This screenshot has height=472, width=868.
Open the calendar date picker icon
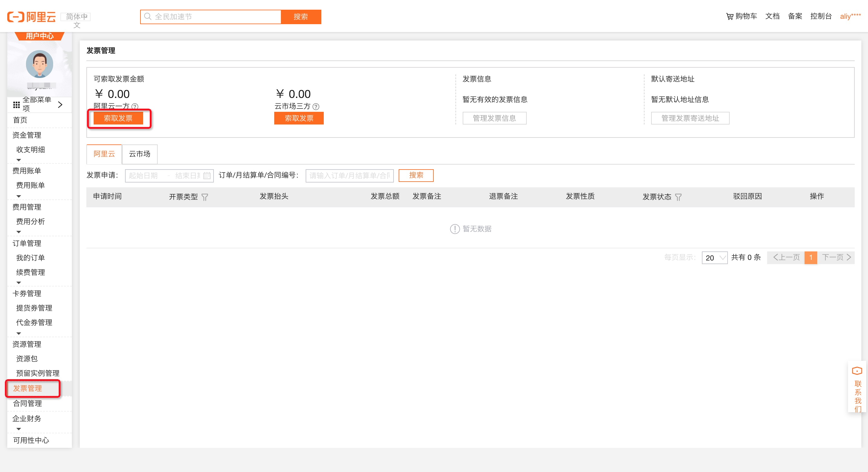207,176
